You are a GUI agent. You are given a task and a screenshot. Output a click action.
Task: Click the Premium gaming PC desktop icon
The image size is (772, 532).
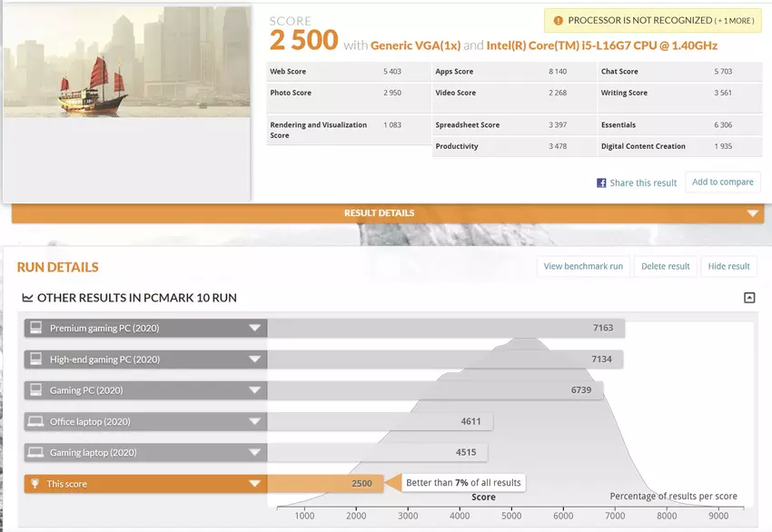click(36, 328)
